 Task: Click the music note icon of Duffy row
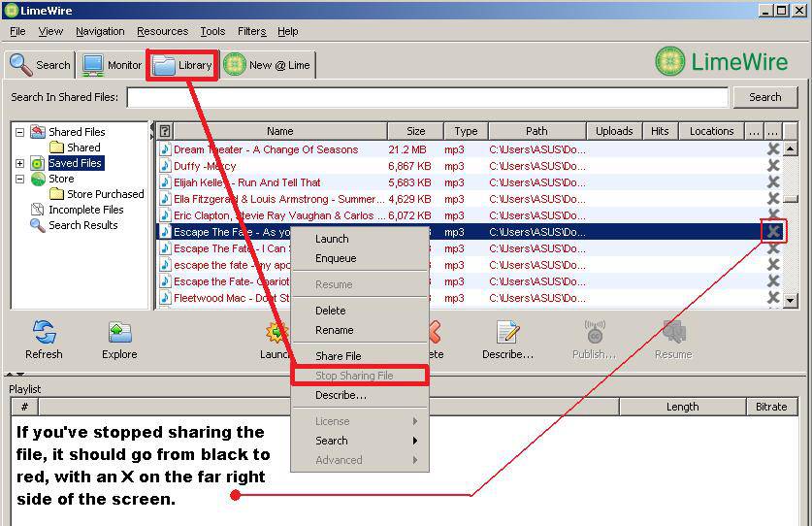click(x=165, y=166)
